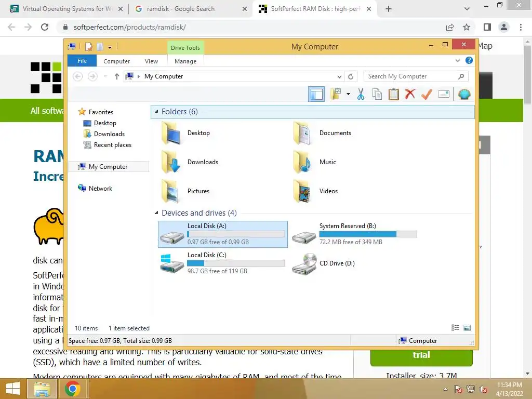Screen dimensions: 532x399
Task: Select the System Reserved (B:) drive
Action: [x=355, y=234]
